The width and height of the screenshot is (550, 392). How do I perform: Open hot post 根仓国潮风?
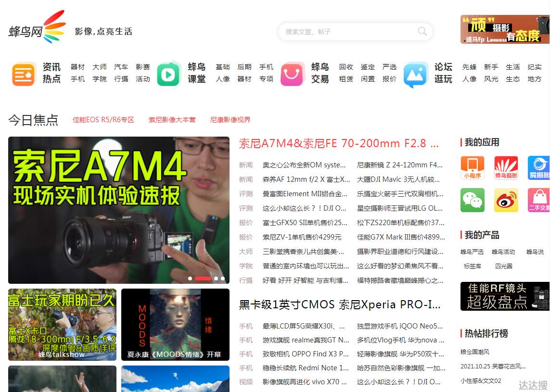coord(475,352)
